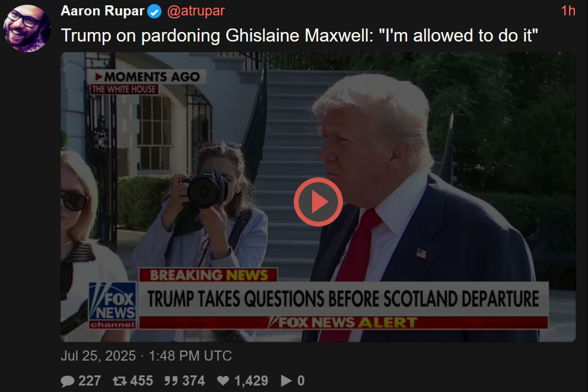The width and height of the screenshot is (588, 392).
Task: Click the reply speech bubble icon
Action: coord(68,381)
